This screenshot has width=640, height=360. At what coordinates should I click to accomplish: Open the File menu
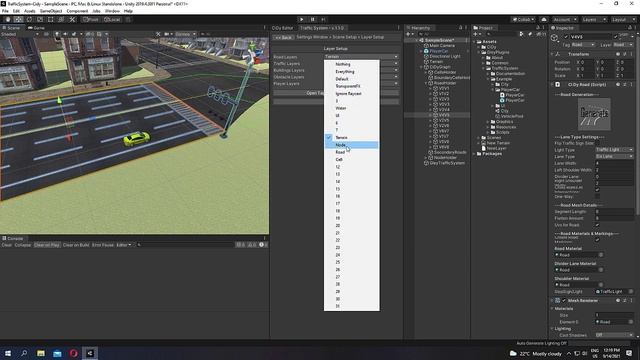point(5,11)
